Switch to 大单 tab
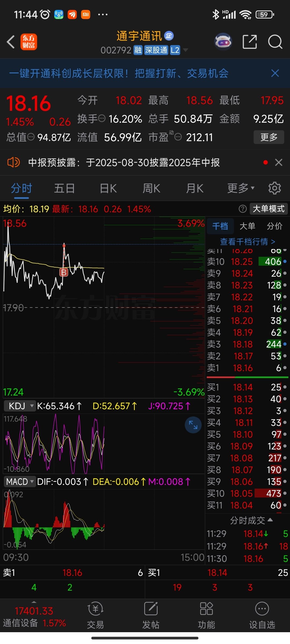This screenshot has height=644, width=290. [x=247, y=226]
